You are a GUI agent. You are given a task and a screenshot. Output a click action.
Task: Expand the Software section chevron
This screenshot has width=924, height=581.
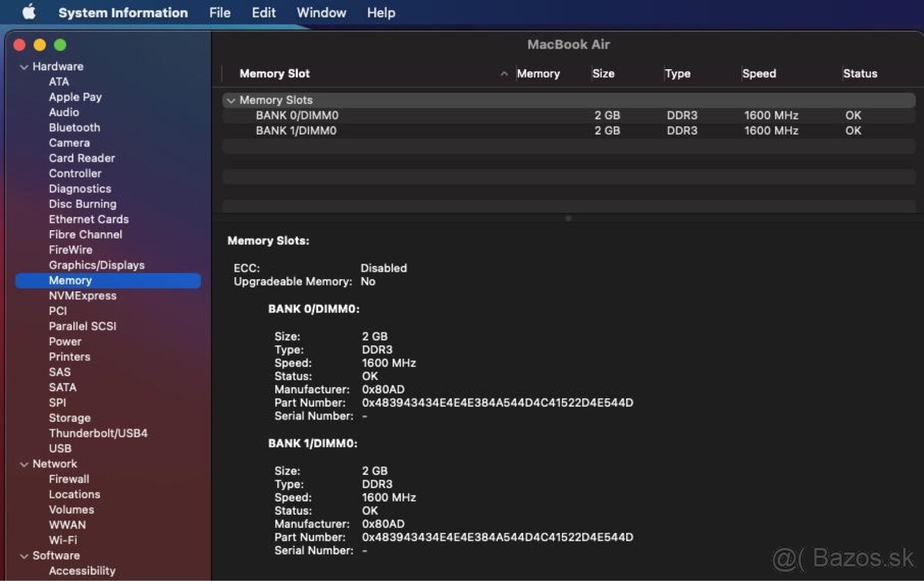tap(24, 556)
